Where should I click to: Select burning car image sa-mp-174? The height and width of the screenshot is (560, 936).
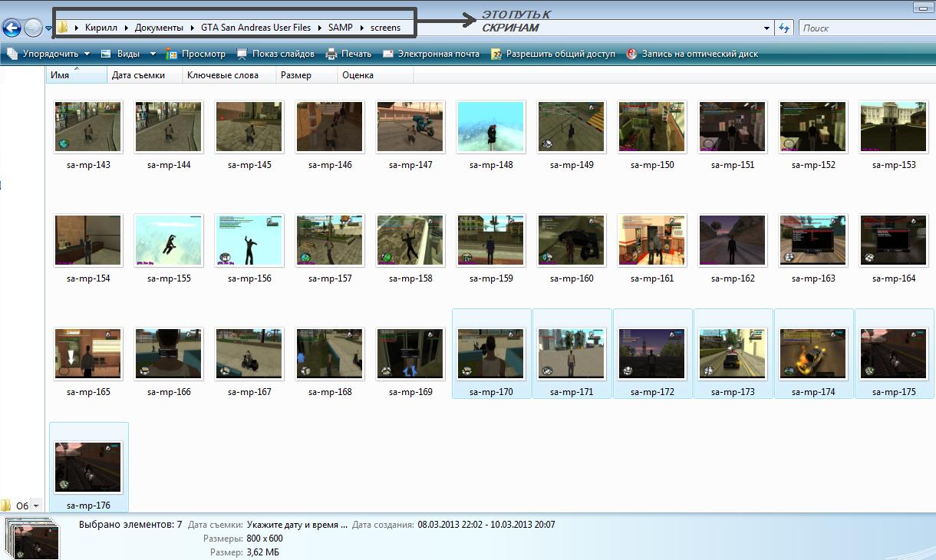click(x=813, y=354)
